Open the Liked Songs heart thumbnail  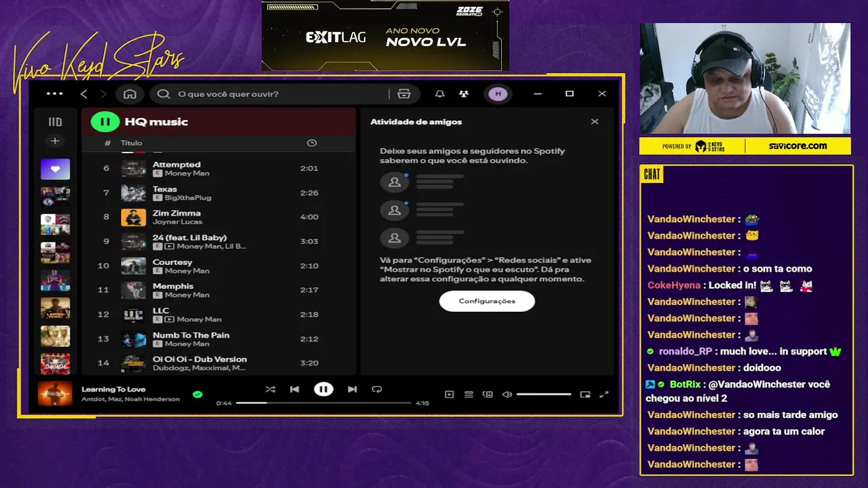pyautogui.click(x=55, y=169)
